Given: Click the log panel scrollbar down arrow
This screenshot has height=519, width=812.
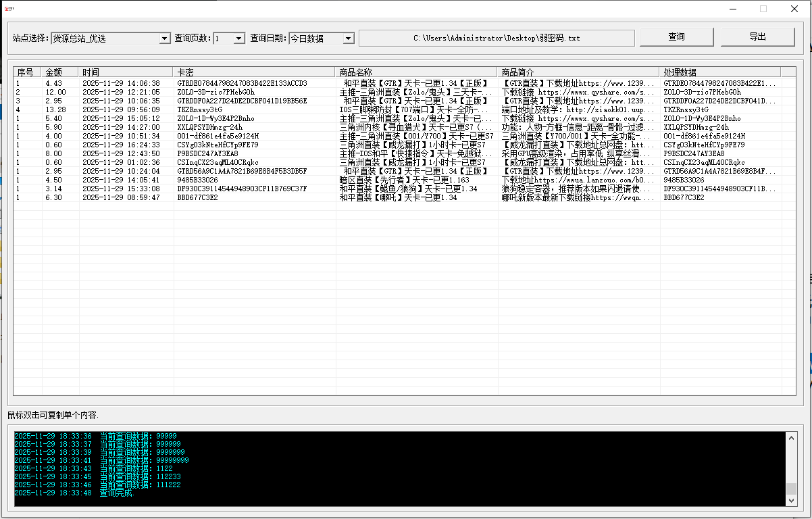Looking at the screenshot, I should pos(791,500).
